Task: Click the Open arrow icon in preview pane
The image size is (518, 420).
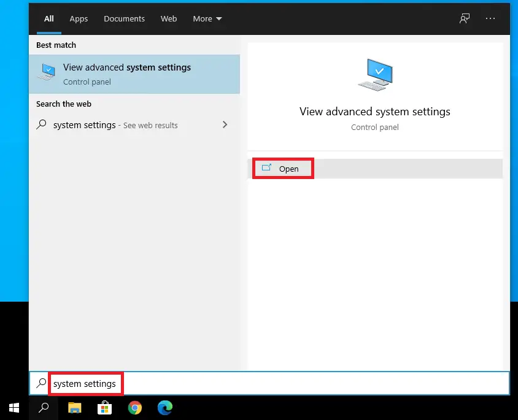Action: [x=266, y=167]
